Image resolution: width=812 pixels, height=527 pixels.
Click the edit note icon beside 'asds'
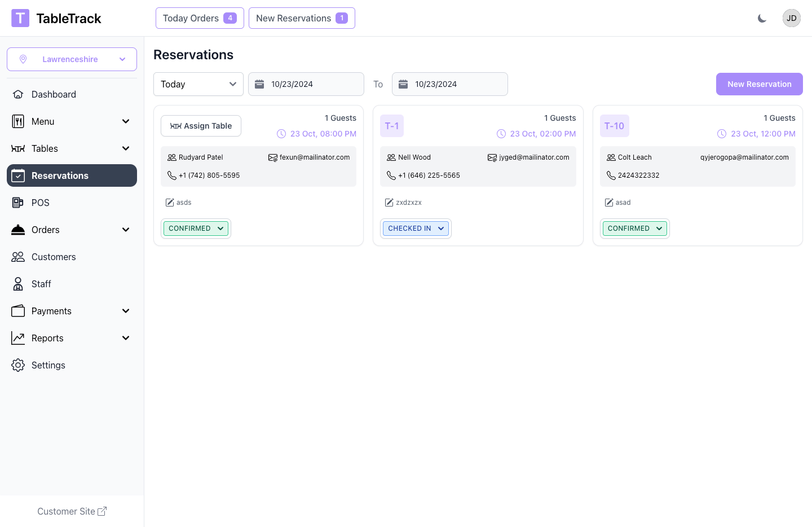(170, 203)
